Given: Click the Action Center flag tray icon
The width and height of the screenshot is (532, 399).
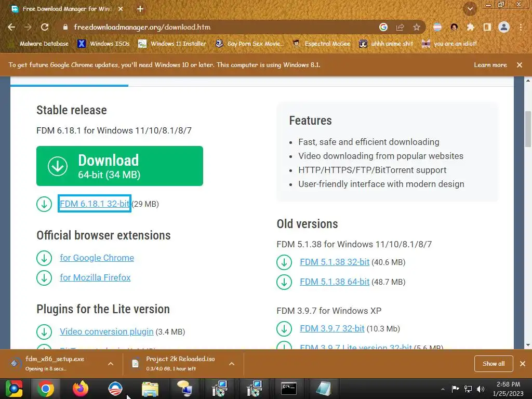Looking at the screenshot, I should (455, 389).
